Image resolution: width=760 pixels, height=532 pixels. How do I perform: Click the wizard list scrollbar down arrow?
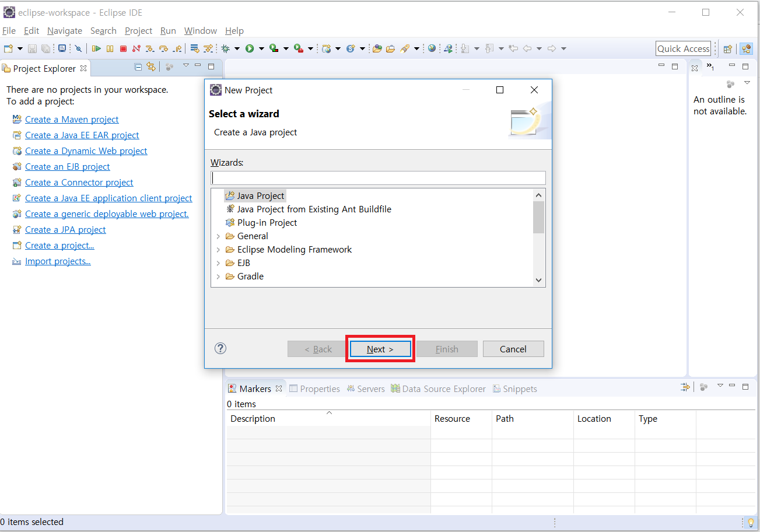[x=538, y=281]
